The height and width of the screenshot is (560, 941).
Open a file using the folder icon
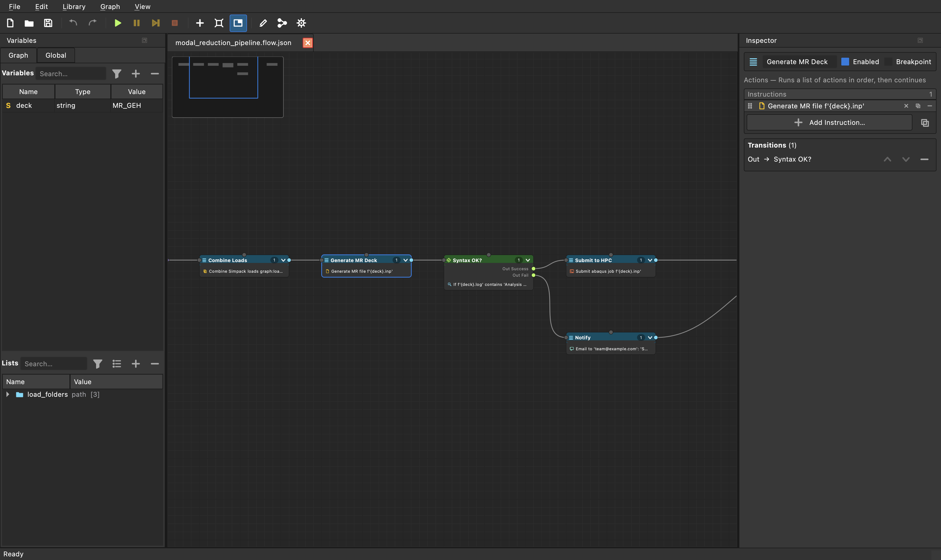pyautogui.click(x=29, y=23)
